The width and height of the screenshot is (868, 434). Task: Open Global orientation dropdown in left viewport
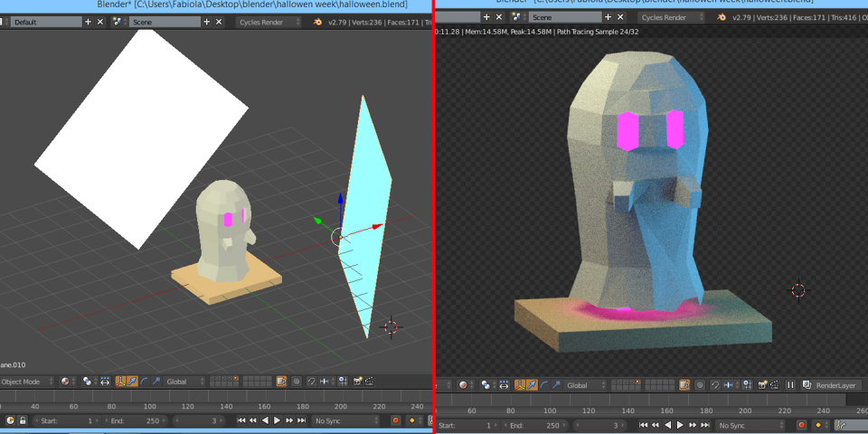click(184, 382)
